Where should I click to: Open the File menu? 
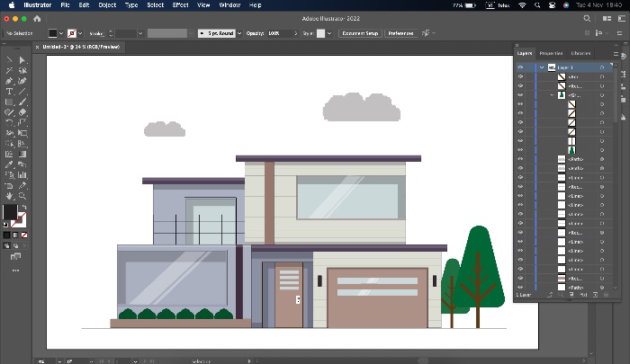point(65,5)
